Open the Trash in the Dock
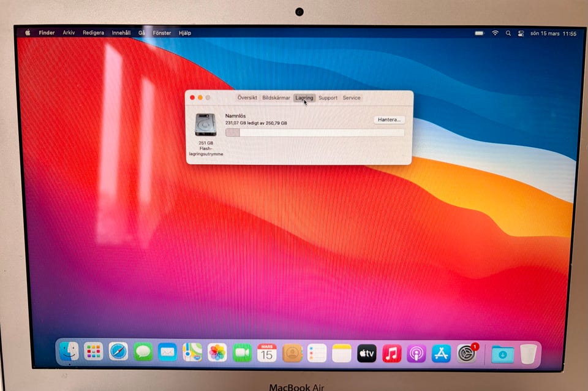This screenshot has height=391, width=588. click(528, 354)
